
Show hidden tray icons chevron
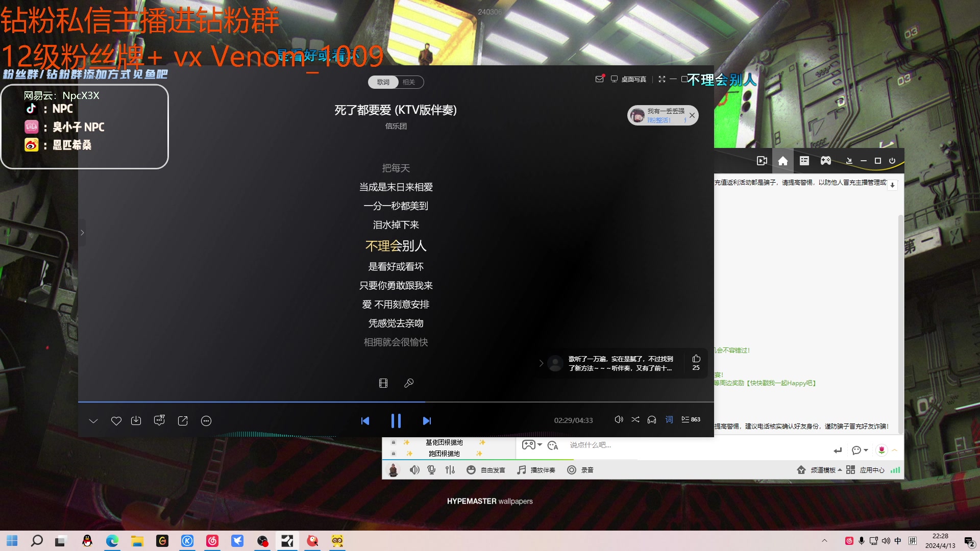pyautogui.click(x=824, y=541)
